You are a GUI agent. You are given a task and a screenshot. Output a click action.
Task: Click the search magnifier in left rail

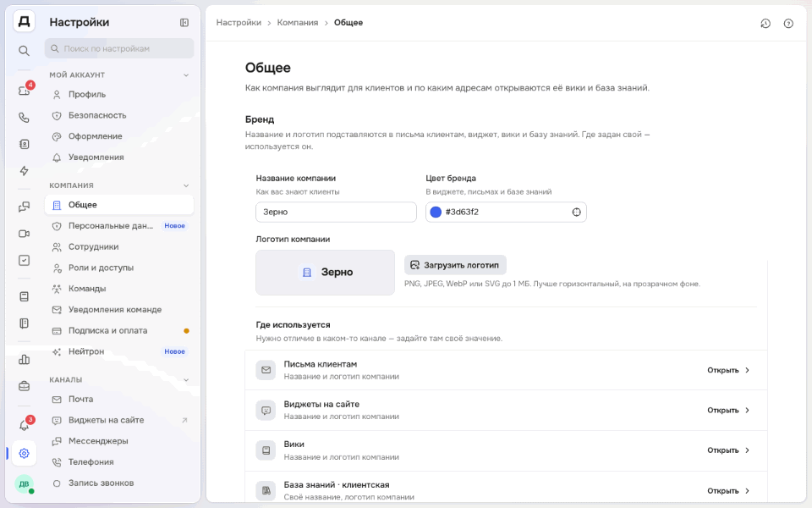pyautogui.click(x=24, y=50)
